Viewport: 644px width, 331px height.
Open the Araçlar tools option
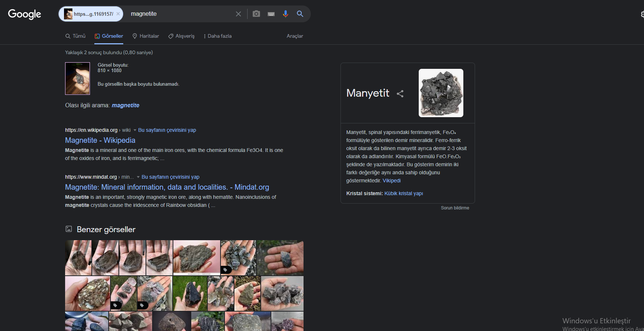(x=295, y=36)
